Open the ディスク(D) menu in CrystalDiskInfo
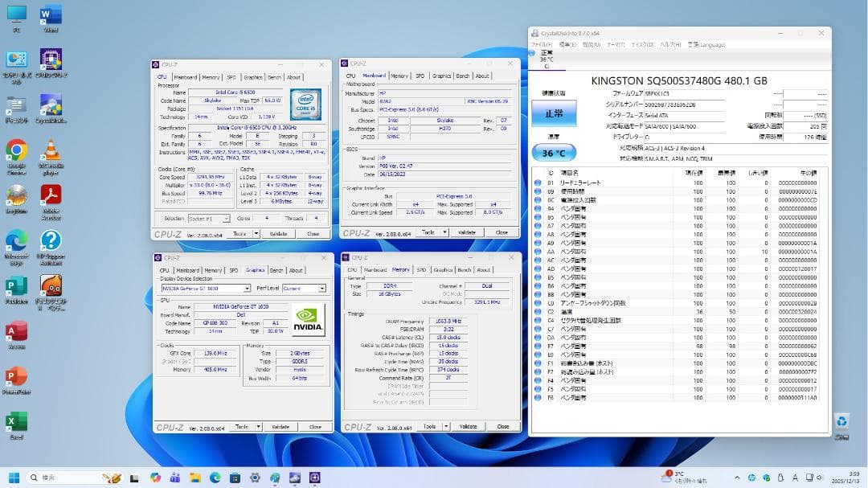Screen dimensions: 868x488 tap(642, 44)
